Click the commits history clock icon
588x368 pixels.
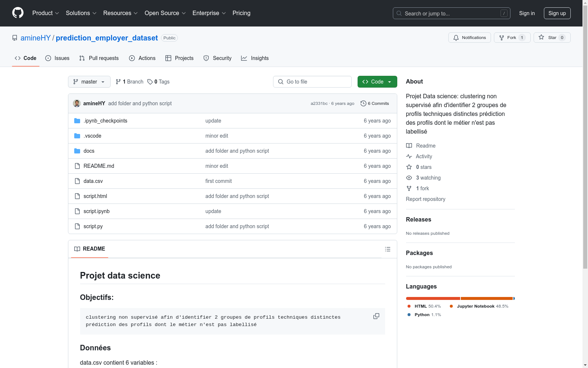click(x=363, y=103)
